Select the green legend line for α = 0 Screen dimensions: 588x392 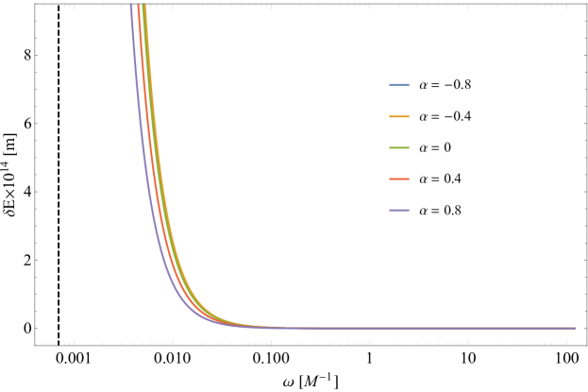coord(399,148)
